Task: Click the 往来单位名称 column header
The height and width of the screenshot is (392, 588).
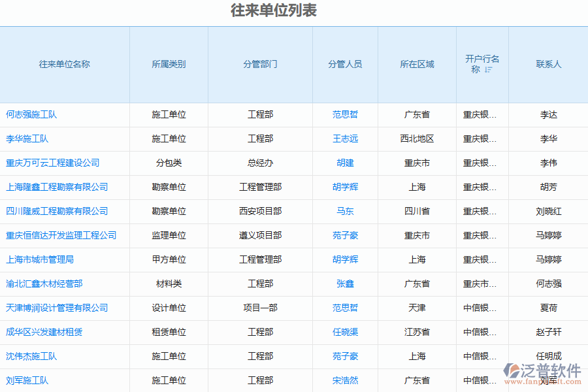Action: click(x=65, y=64)
